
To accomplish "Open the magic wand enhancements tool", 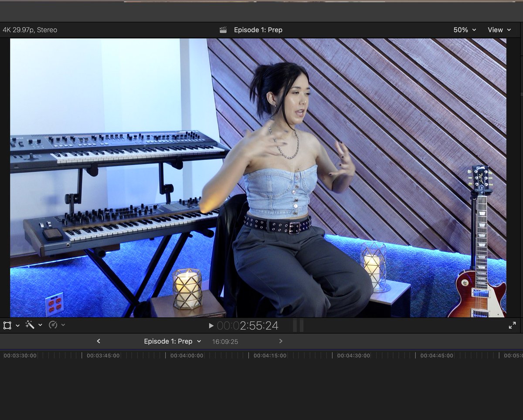I will pyautogui.click(x=30, y=325).
